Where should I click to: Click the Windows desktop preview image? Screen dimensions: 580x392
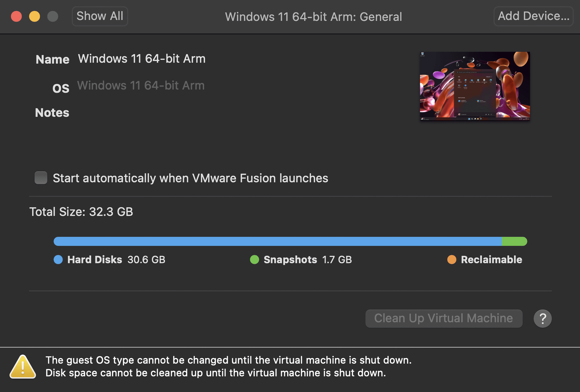tap(474, 86)
